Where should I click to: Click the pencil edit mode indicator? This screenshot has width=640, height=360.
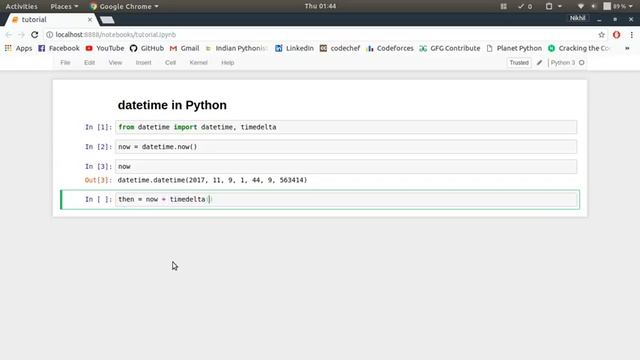tap(539, 63)
